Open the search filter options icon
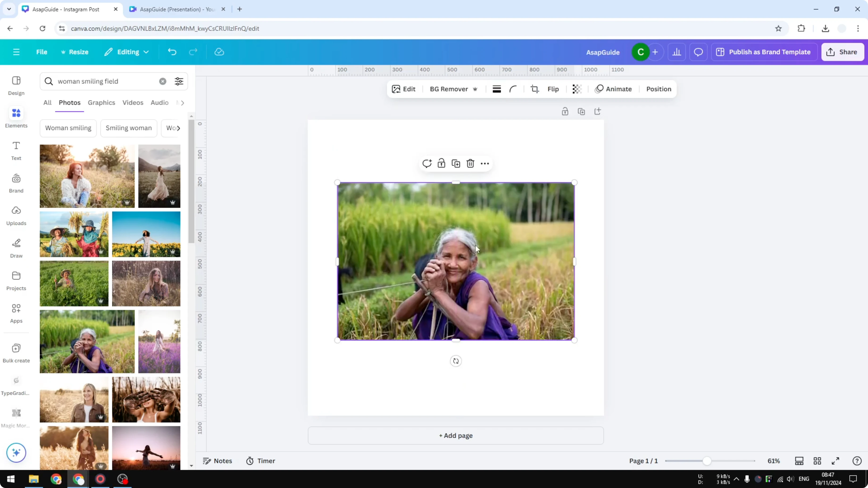 (179, 81)
